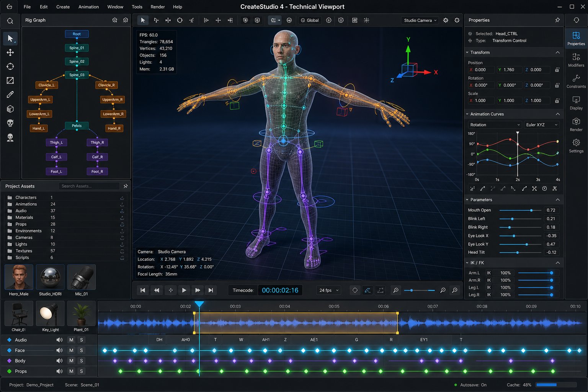This screenshot has height=392, width=588.
Task: Toggle IK mode for Arm.L
Action: point(489,273)
